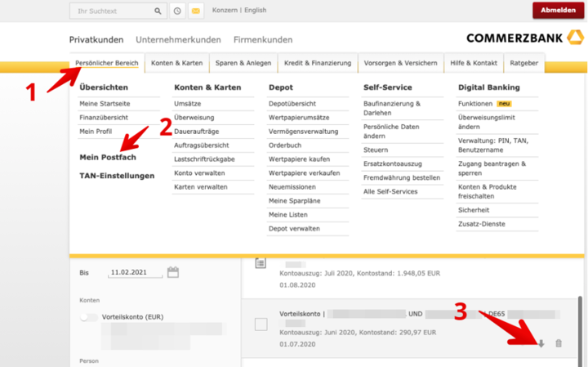Open Zusatz-Dienste
This screenshot has width=588, height=367.
pyautogui.click(x=482, y=224)
